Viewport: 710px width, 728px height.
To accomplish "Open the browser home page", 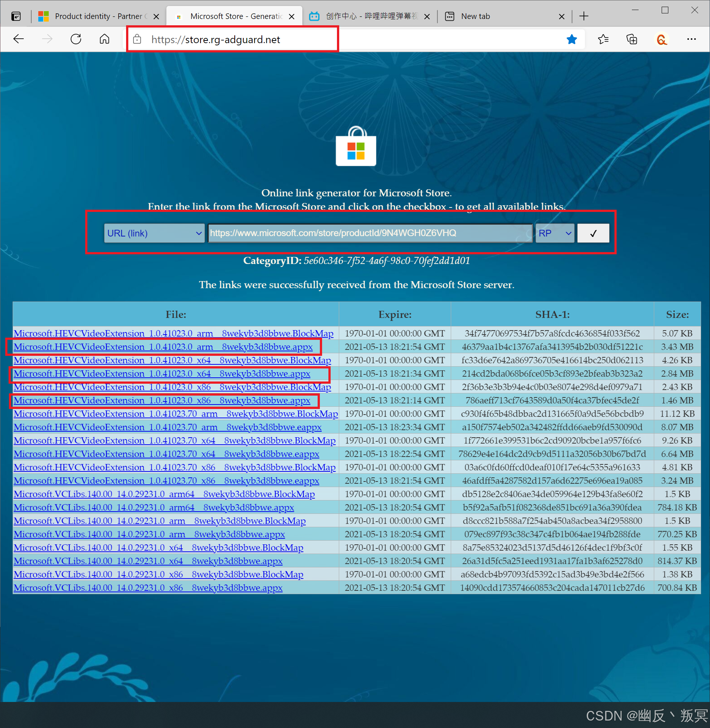I will point(105,39).
